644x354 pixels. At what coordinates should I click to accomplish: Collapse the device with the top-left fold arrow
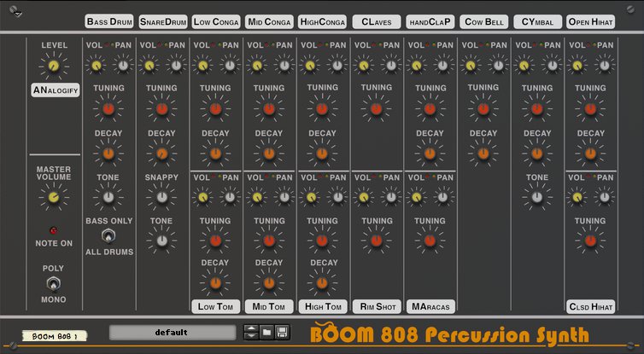point(18,14)
